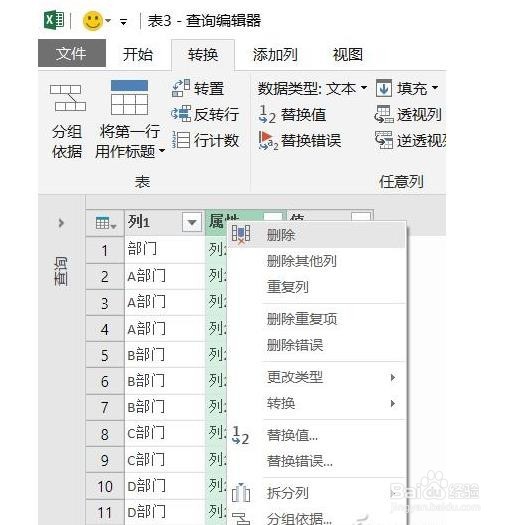The width and height of the screenshot is (509, 525).
Task: Click the 拆分列 icon in context menu
Action: tap(241, 493)
